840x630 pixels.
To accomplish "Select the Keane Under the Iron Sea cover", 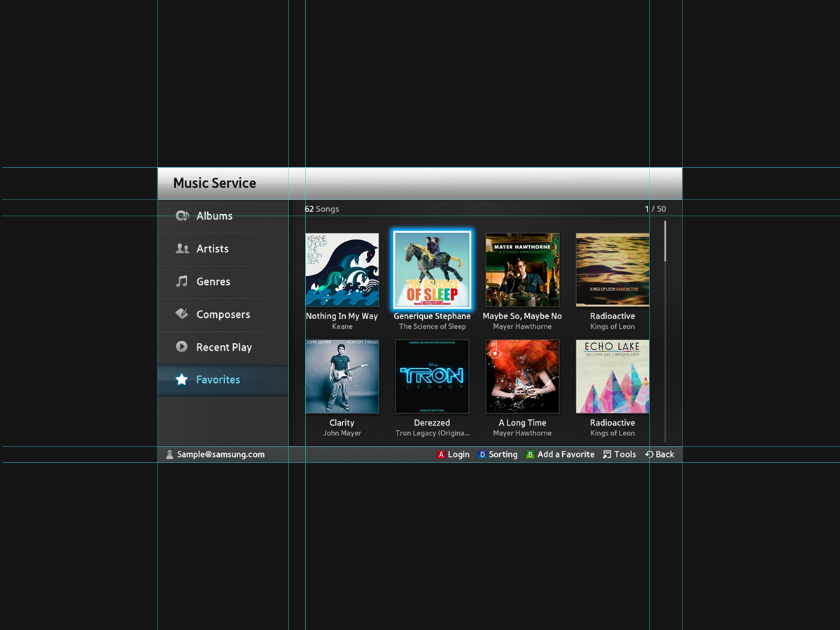I will tap(342, 270).
